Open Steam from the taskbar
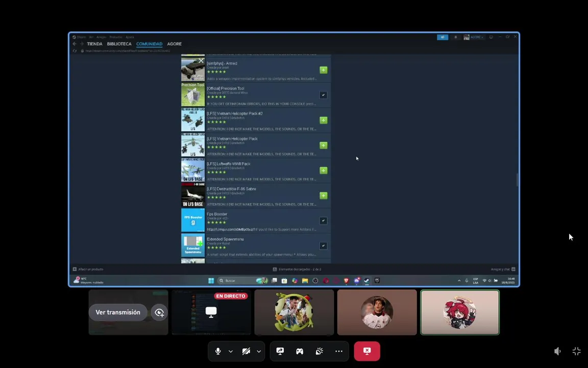 pos(367,281)
